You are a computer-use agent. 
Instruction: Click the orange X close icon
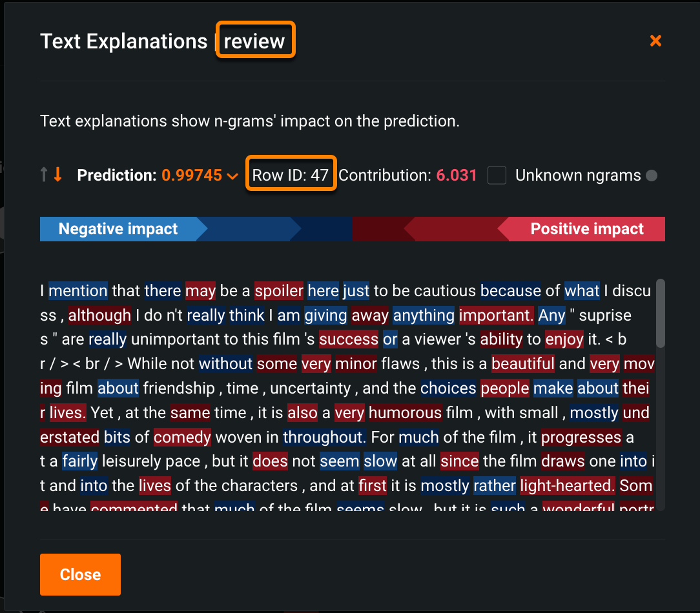(x=655, y=41)
